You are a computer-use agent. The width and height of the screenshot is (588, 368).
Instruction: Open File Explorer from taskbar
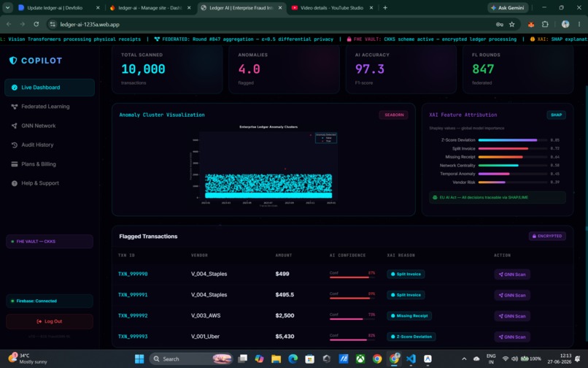(x=276, y=359)
